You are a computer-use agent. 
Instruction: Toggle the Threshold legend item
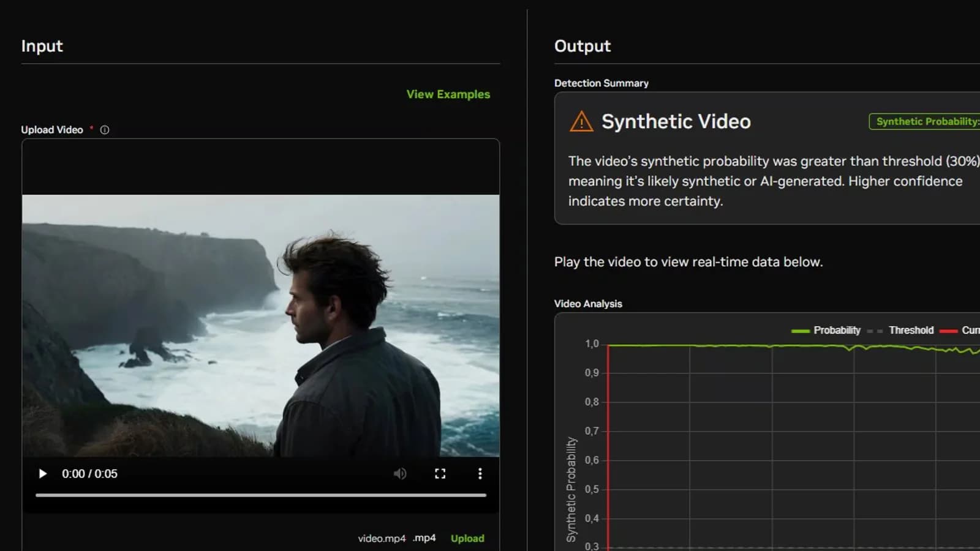point(900,330)
